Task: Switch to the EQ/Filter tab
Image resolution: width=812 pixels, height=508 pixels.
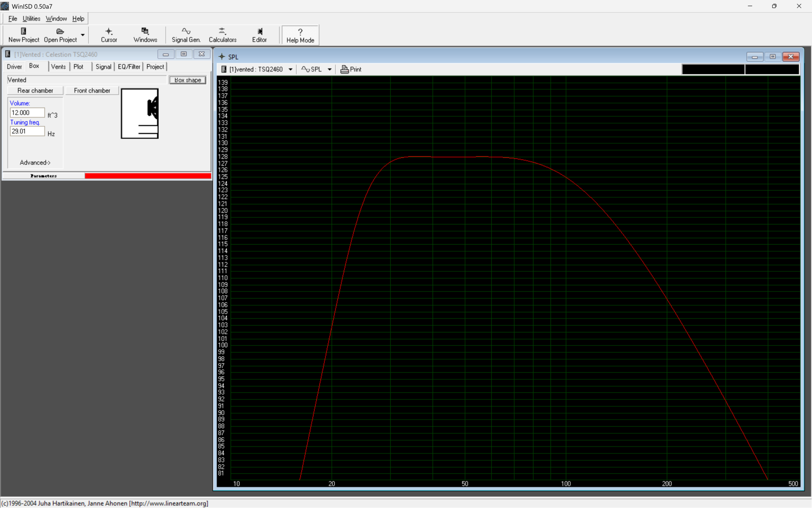Action: pyautogui.click(x=129, y=67)
